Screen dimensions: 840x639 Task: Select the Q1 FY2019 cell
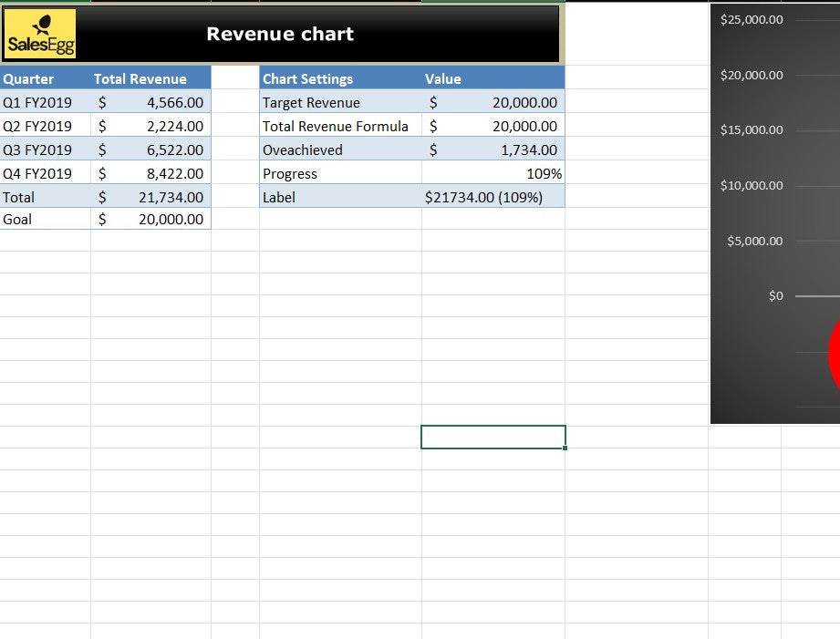click(46, 103)
